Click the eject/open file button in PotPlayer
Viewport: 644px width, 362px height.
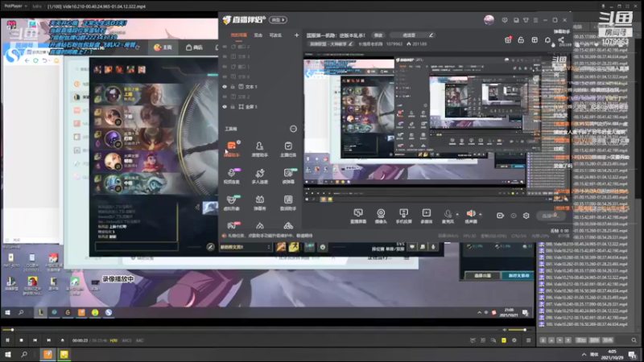[63, 340]
